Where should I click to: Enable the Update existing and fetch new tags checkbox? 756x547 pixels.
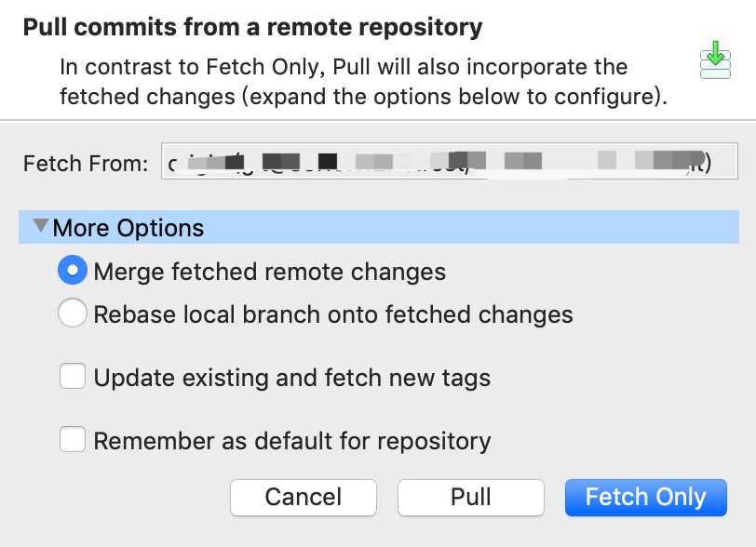click(x=73, y=377)
